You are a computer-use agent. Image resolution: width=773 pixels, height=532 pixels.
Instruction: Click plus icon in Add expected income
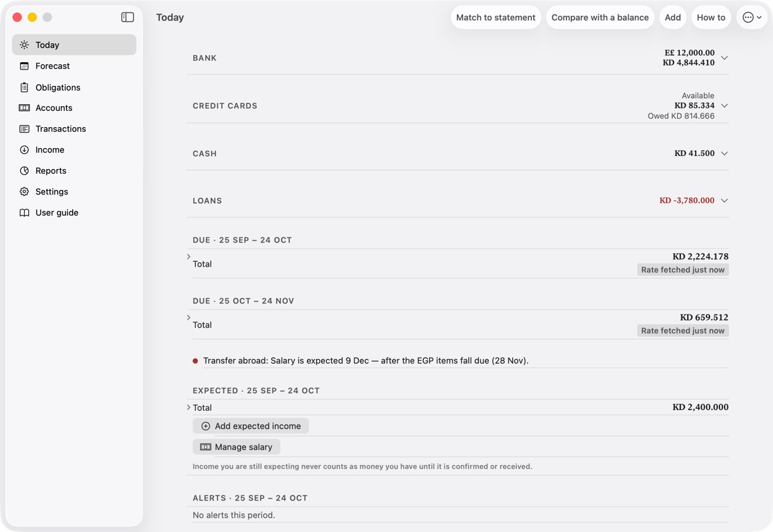(206, 426)
